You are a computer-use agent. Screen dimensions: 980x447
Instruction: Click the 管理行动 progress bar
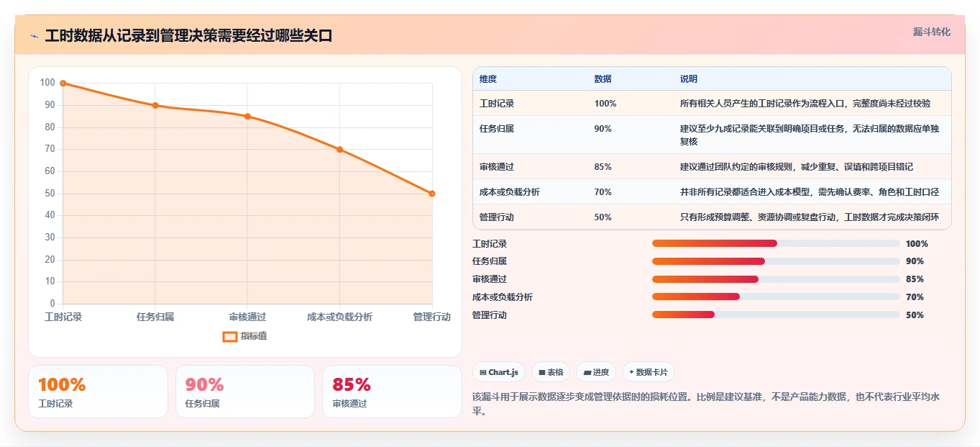click(x=776, y=315)
